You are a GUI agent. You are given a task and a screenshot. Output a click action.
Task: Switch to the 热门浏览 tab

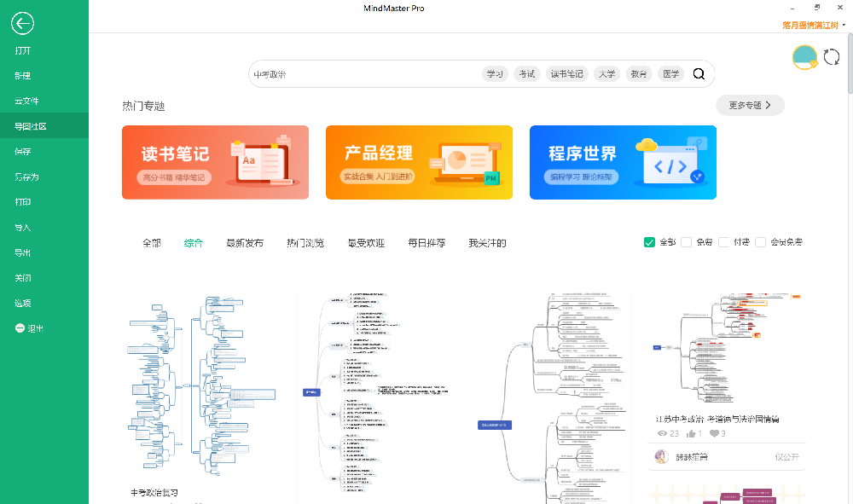coord(305,243)
